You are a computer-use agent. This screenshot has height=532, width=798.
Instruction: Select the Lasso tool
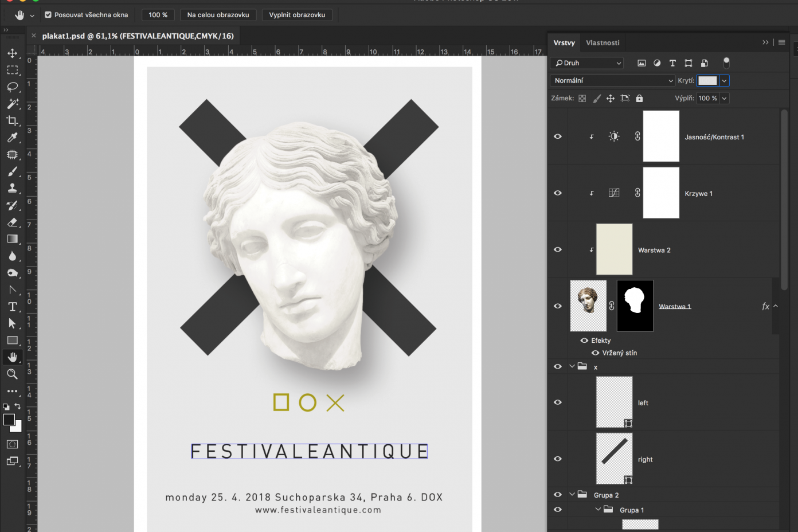point(12,87)
